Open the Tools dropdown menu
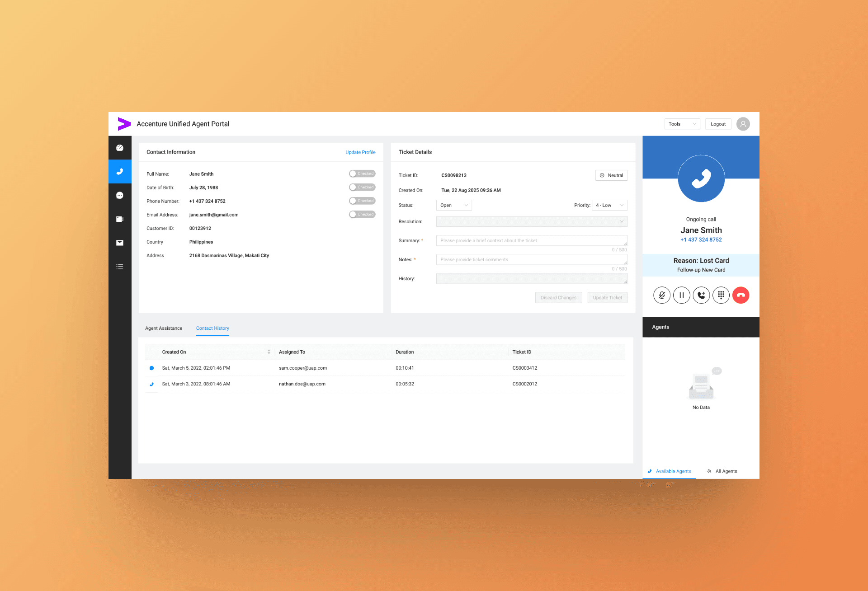The height and width of the screenshot is (591, 868). coord(682,124)
